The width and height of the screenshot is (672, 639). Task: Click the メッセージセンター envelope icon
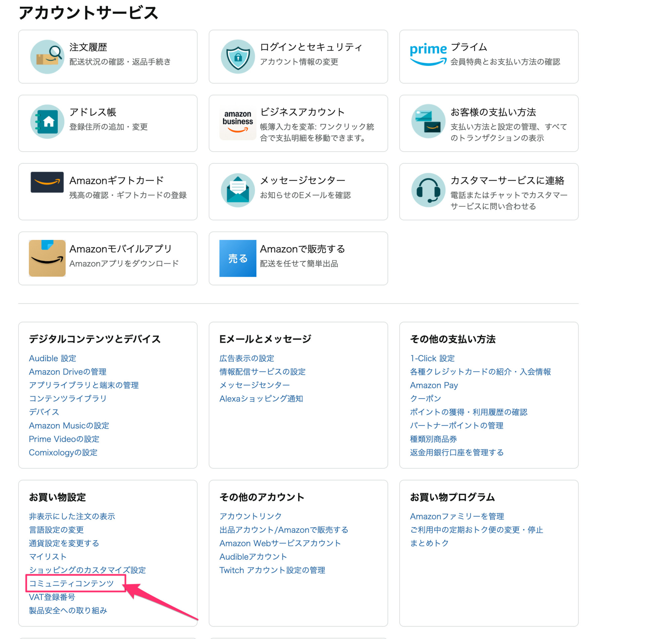(238, 190)
